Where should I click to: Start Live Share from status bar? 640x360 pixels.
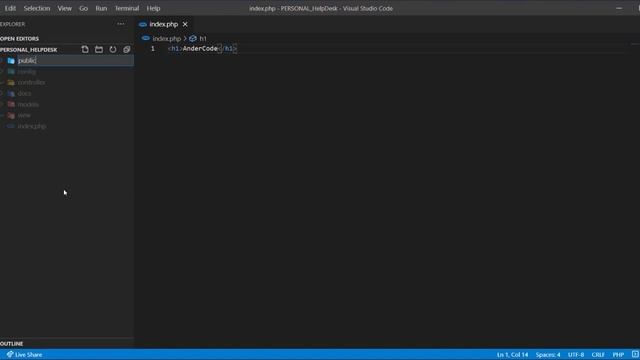click(24, 355)
